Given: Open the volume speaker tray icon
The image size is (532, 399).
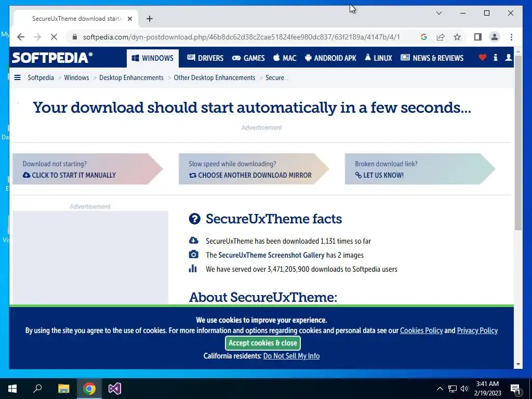Looking at the screenshot, I should [x=464, y=389].
